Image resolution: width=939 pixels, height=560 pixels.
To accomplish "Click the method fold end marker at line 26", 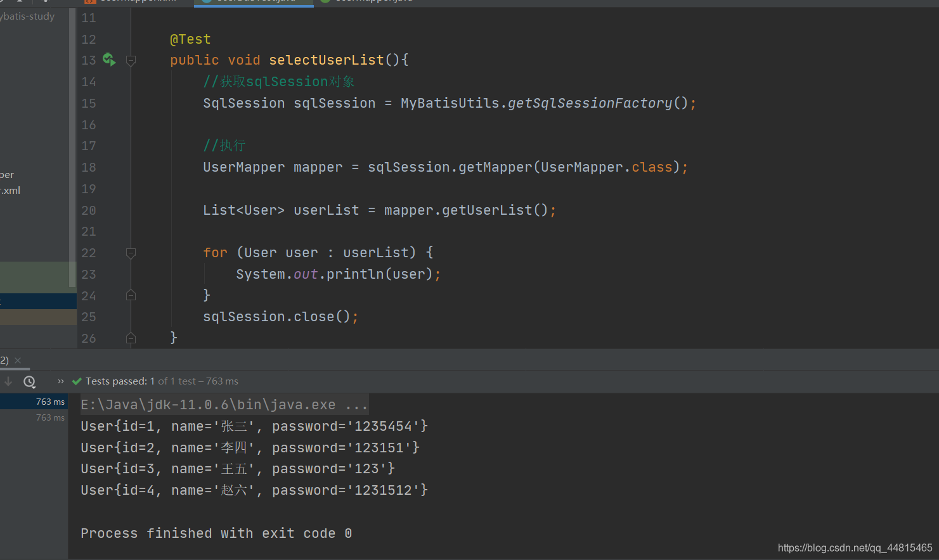I will coord(131,338).
